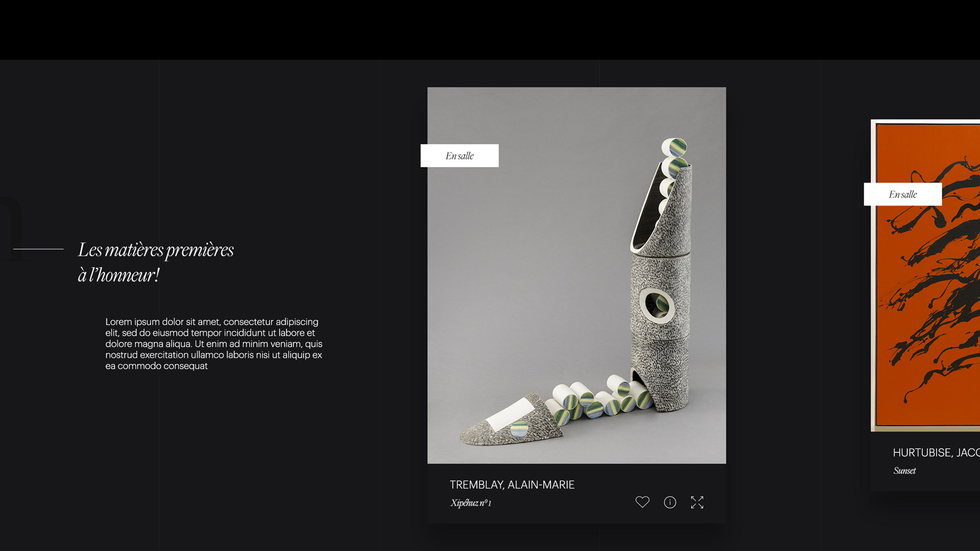Viewport: 980px width, 551px height.
Task: Open the orange Sunset painting image
Action: (925, 275)
